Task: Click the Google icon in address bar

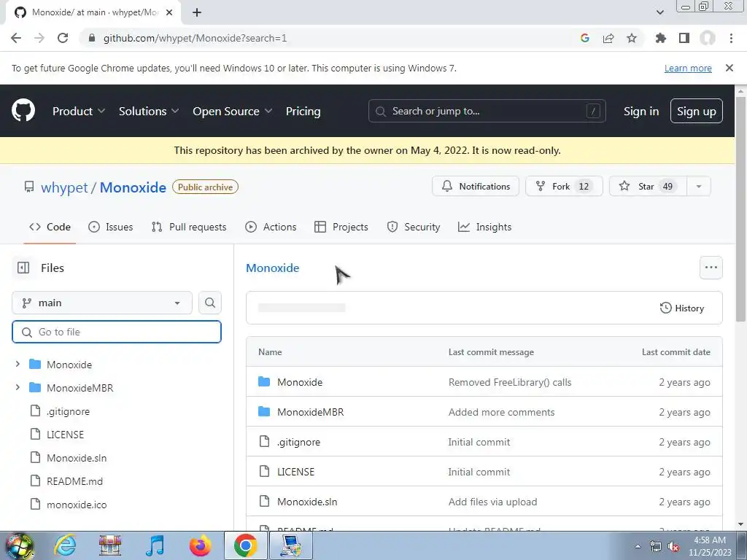Action: (x=585, y=38)
